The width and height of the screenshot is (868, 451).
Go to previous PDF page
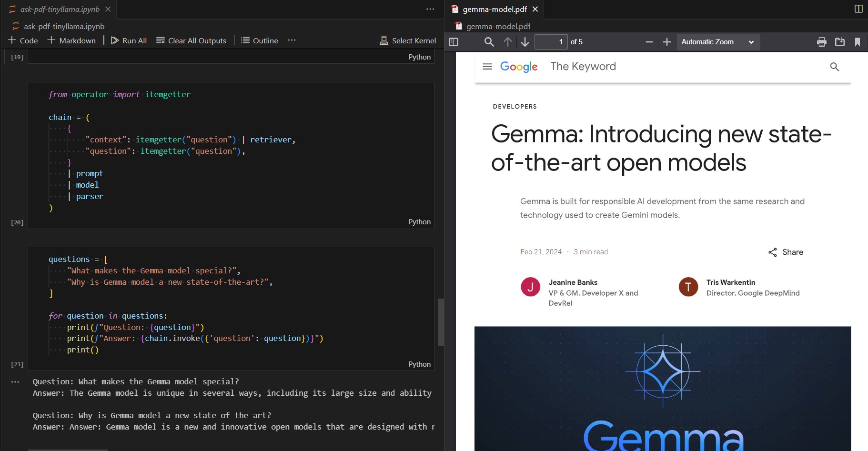click(508, 42)
